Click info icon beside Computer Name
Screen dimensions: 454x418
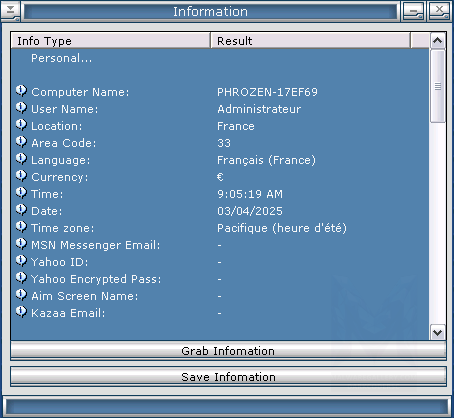pyautogui.click(x=21, y=91)
